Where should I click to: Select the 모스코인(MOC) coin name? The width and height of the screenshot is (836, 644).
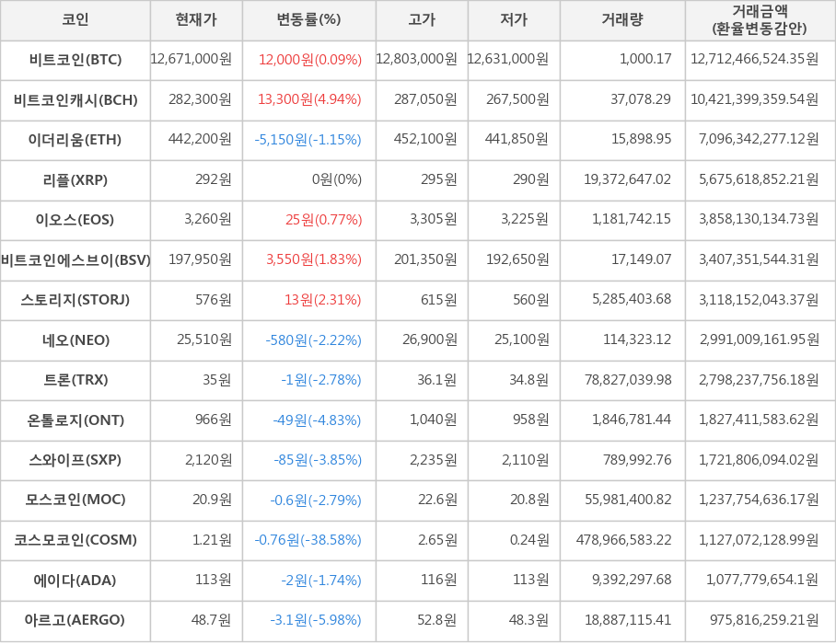[75, 500]
